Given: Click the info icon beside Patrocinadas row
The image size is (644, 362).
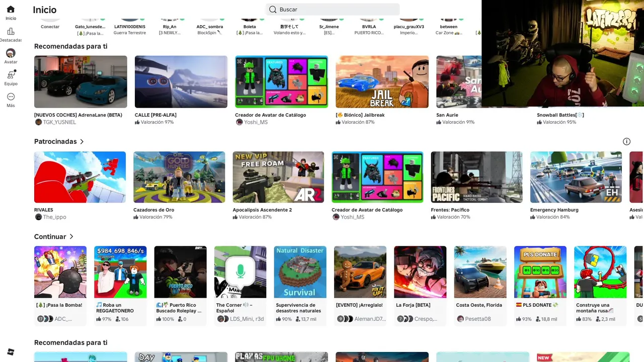Looking at the screenshot, I should coord(626,142).
